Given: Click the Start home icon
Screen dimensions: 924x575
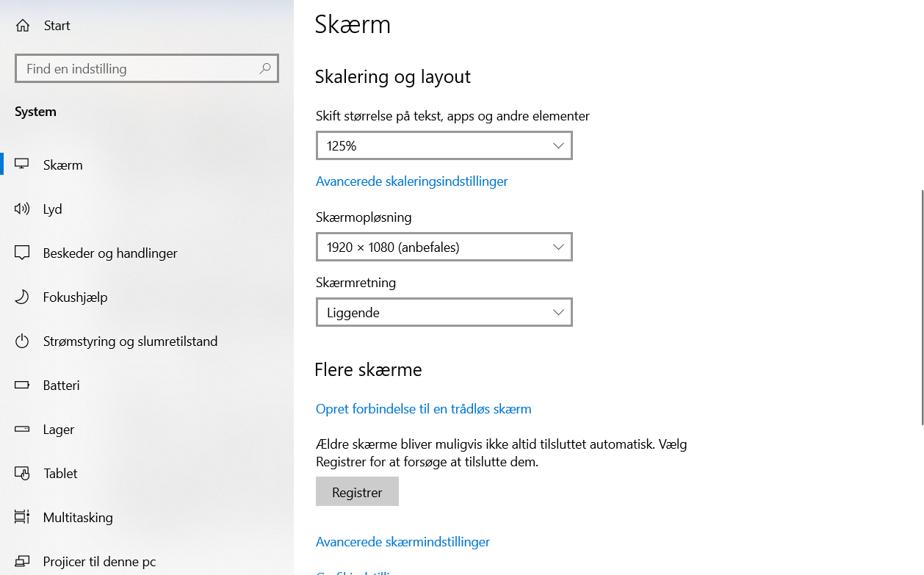Looking at the screenshot, I should tap(23, 26).
